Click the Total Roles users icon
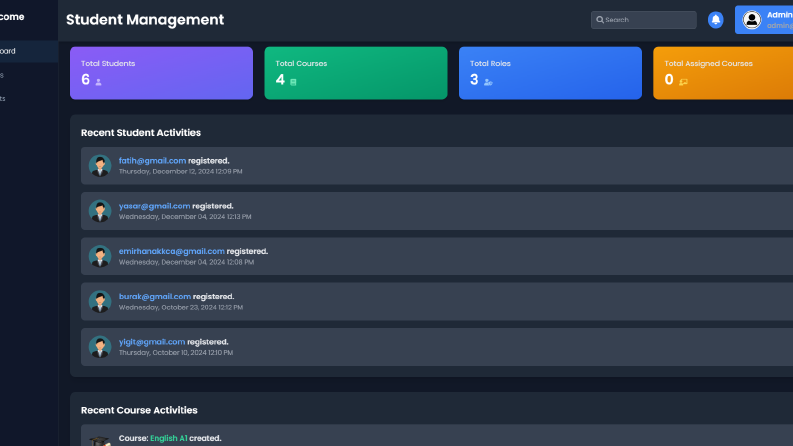The height and width of the screenshot is (446, 793). [x=488, y=82]
